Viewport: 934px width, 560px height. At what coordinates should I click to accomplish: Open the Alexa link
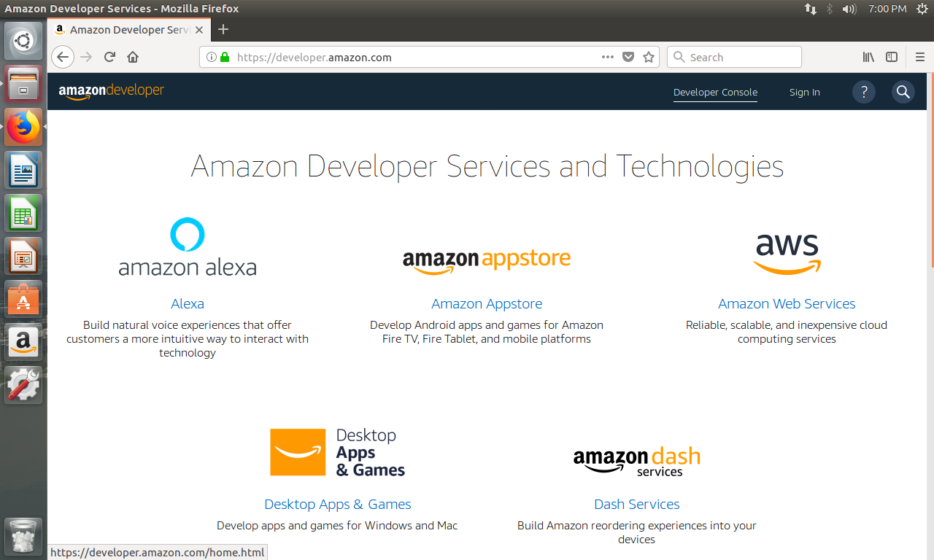(188, 304)
